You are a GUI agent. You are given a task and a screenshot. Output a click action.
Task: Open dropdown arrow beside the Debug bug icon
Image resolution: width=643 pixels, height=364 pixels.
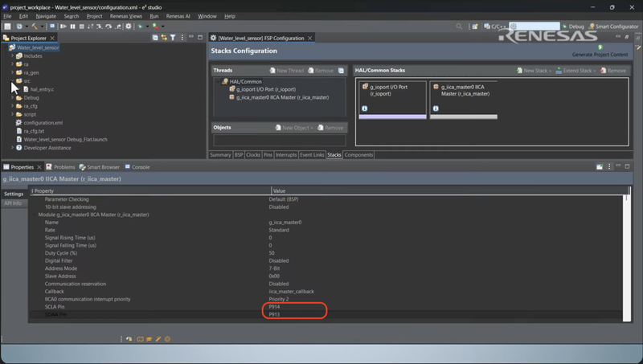[148, 27]
